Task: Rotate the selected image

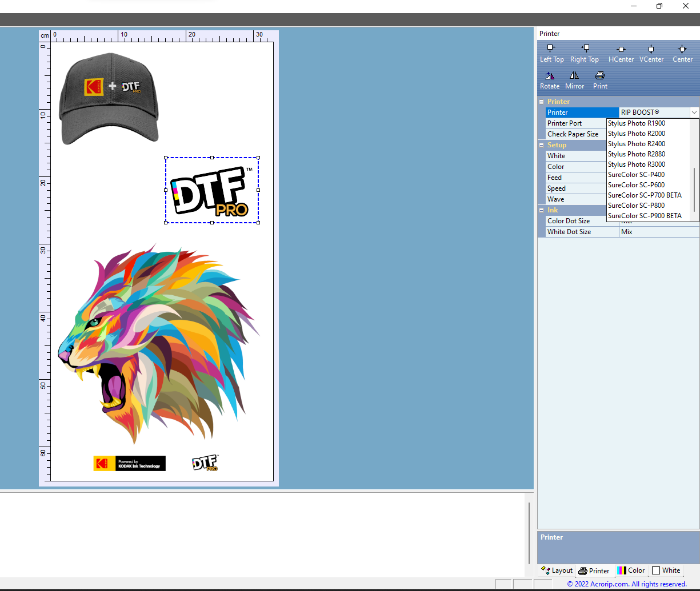Action: (549, 76)
